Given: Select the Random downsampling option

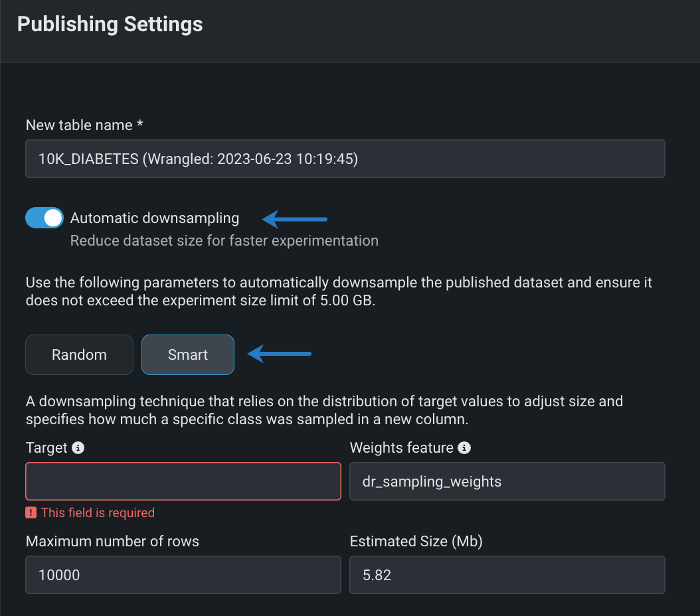Looking at the screenshot, I should (x=79, y=355).
